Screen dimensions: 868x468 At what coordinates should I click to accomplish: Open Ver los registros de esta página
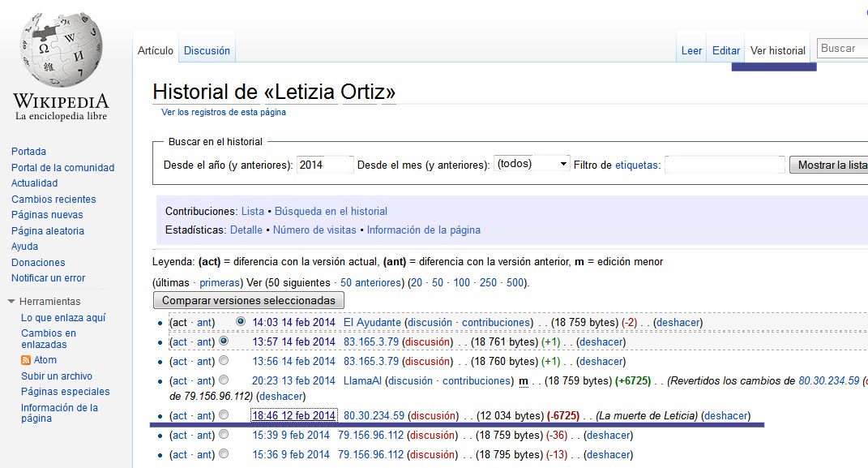[x=224, y=112]
